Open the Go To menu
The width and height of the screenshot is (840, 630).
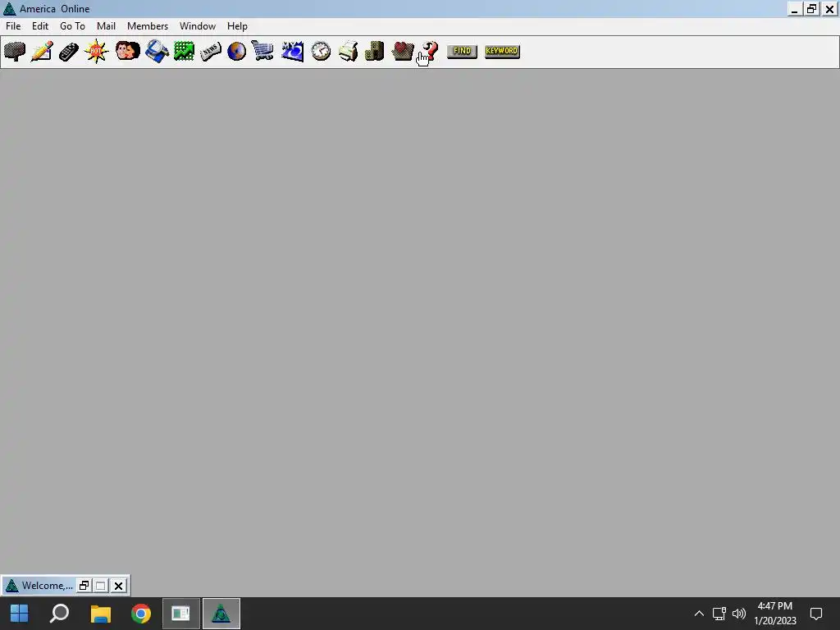coord(72,26)
